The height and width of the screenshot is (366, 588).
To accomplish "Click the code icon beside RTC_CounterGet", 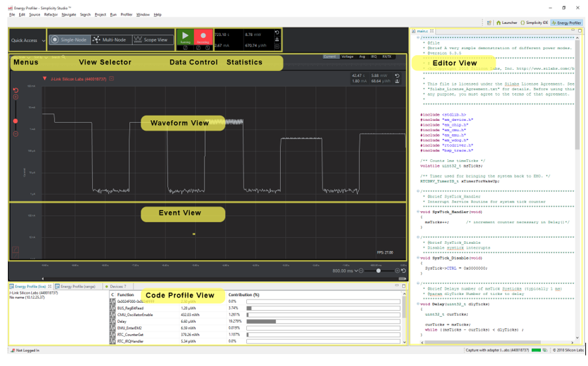I will 113,335.
